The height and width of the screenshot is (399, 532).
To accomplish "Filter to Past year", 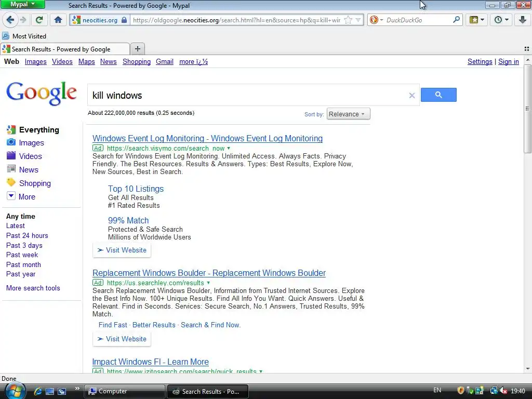I will point(21,274).
